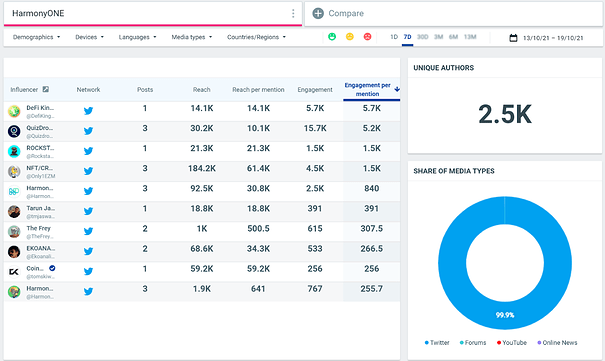Viewport: 605px width, 361px height.
Task: Sort by Reach column header
Action: pyautogui.click(x=201, y=89)
